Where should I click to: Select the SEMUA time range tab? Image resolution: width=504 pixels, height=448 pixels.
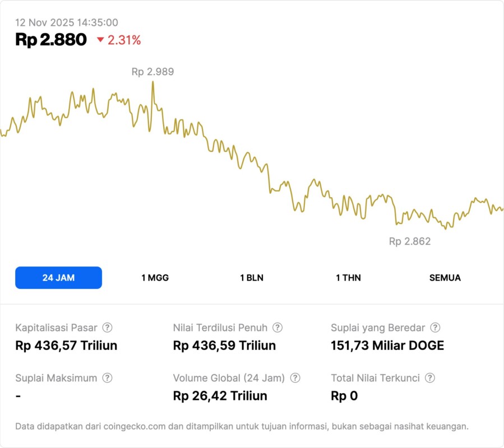pos(445,278)
